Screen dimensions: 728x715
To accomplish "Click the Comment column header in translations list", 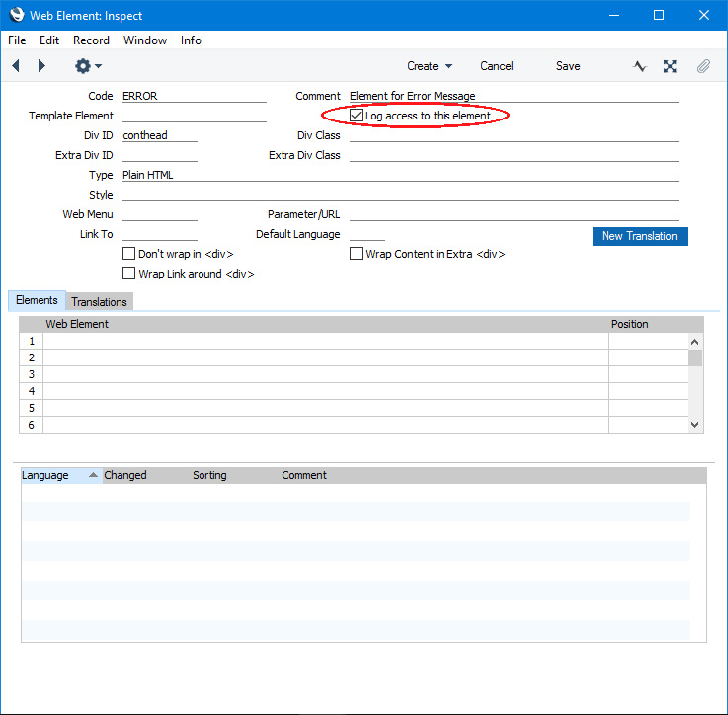I will 304,475.
